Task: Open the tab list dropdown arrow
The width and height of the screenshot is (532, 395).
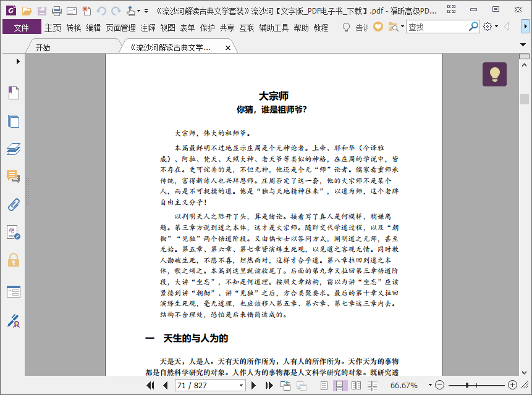Action: point(523,44)
